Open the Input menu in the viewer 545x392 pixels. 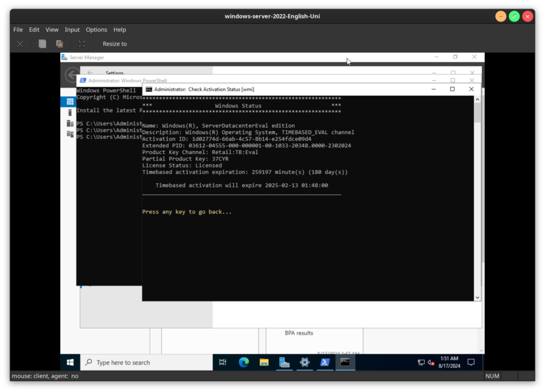72,30
